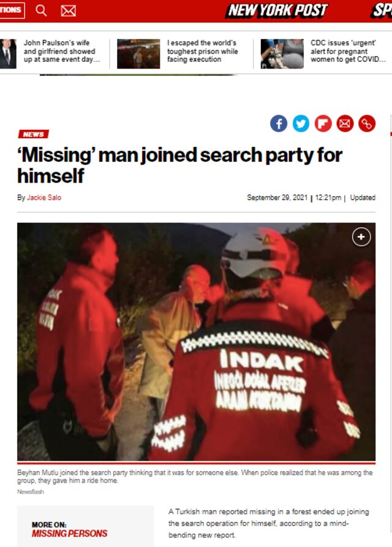Image resolution: width=392 pixels, height=547 pixels.
Task: Click the email envelope icon in header
Action: pyautogui.click(x=68, y=11)
